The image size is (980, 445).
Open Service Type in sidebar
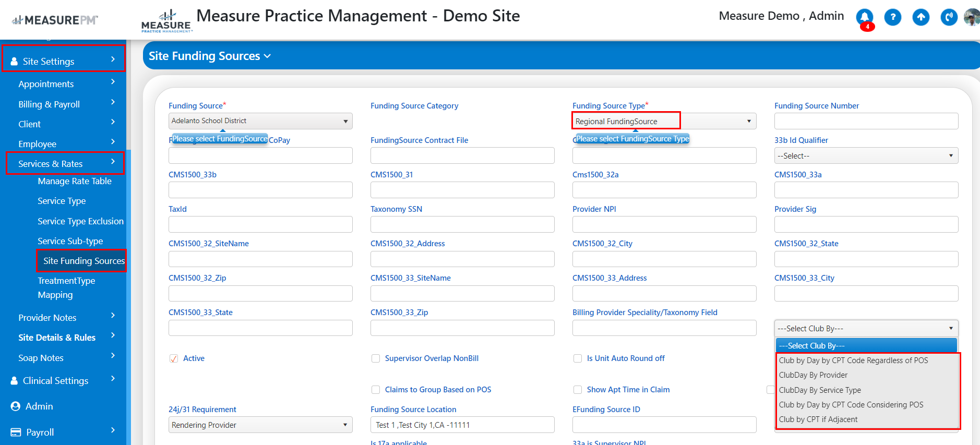62,201
